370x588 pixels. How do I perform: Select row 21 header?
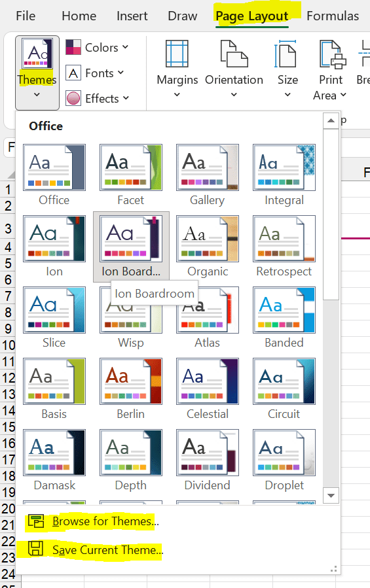click(8, 525)
